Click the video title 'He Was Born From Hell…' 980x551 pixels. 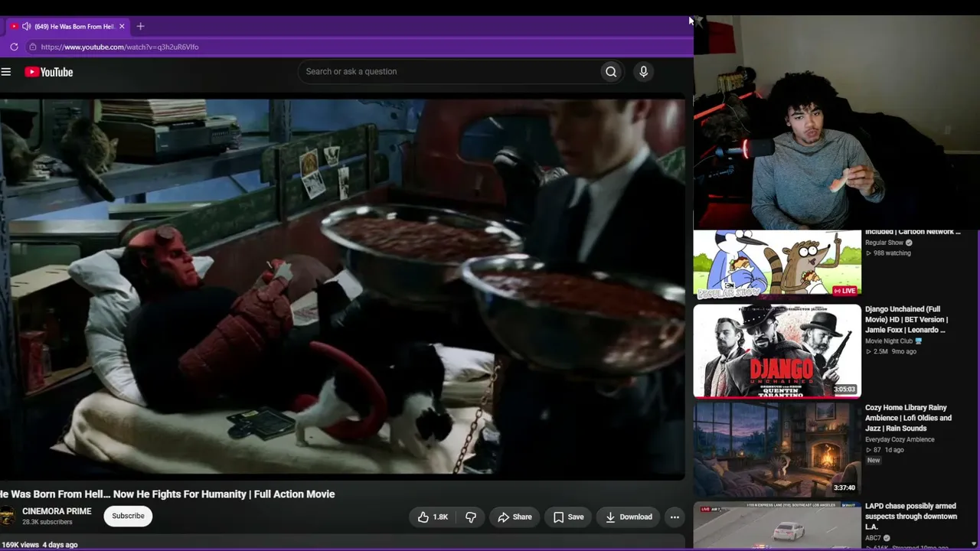click(168, 494)
